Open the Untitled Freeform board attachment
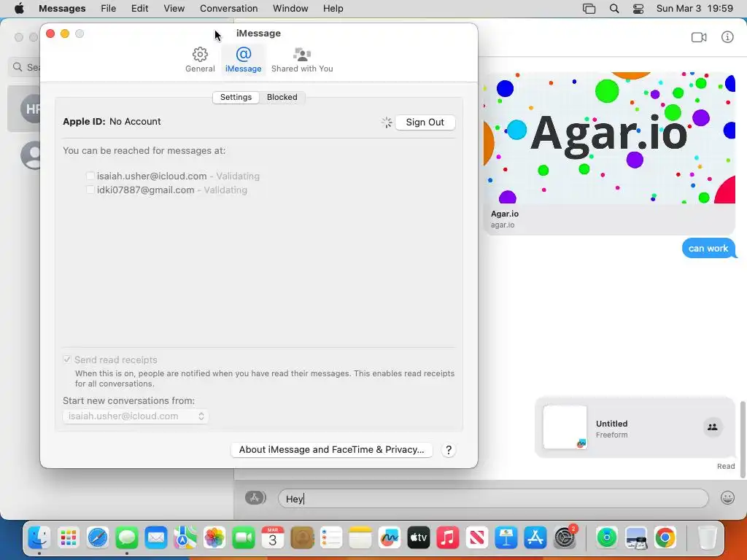The width and height of the screenshot is (747, 560). tap(635, 427)
